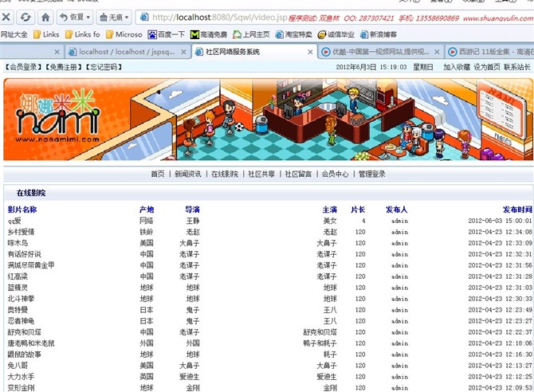Go to the browser home page icon

coord(45,17)
